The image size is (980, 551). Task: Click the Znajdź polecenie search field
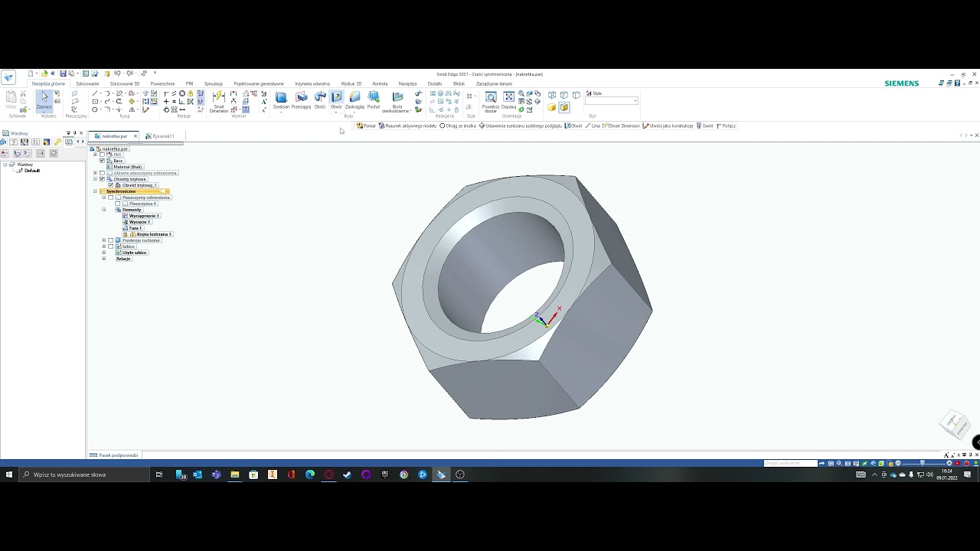(791, 463)
